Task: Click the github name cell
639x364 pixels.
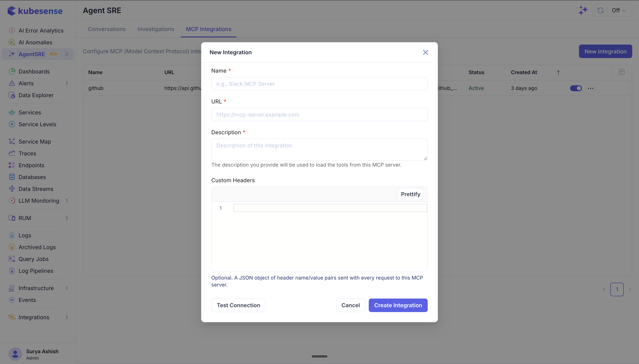Action: click(x=96, y=88)
